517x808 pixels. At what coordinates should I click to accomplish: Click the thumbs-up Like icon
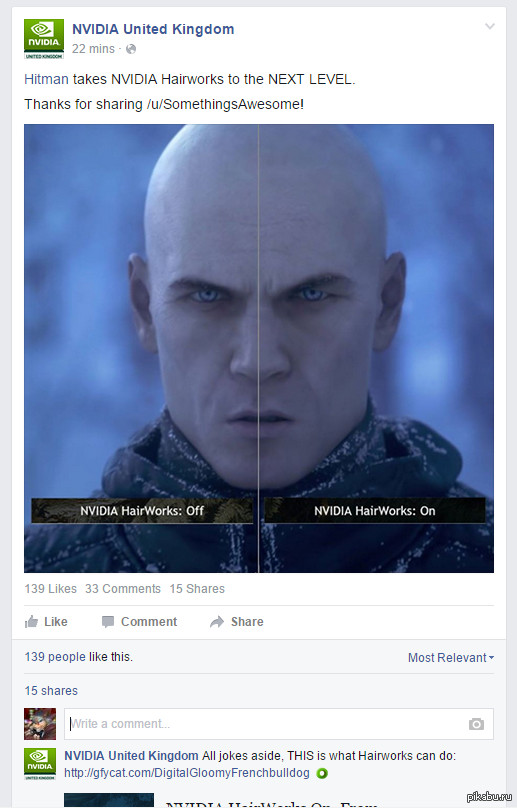tap(31, 621)
